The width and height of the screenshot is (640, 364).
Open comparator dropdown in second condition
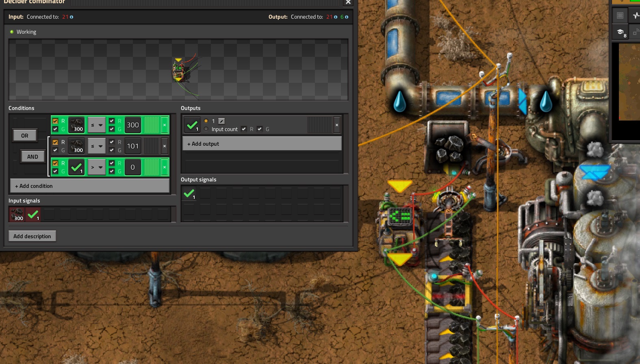click(x=97, y=146)
